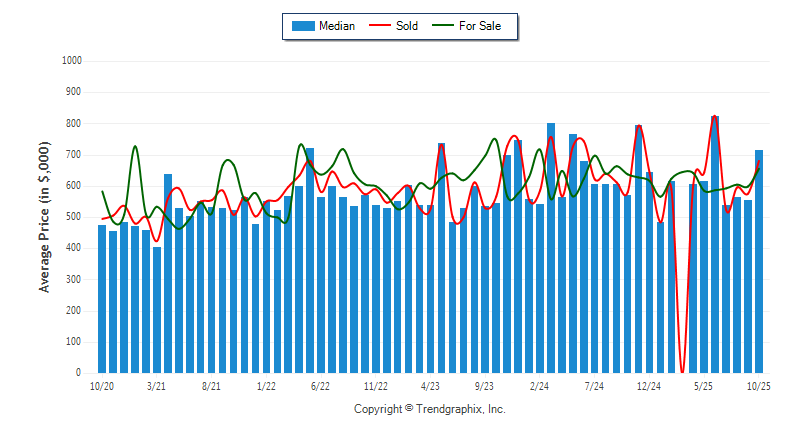800x434 pixels.
Task: Click the Trendgraphix copyright text
Action: [430, 409]
